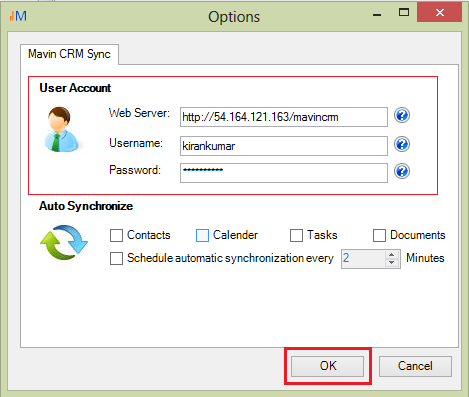Dismiss dialog with the Cancel button
Screen dimensions: 469x397
coord(415,366)
